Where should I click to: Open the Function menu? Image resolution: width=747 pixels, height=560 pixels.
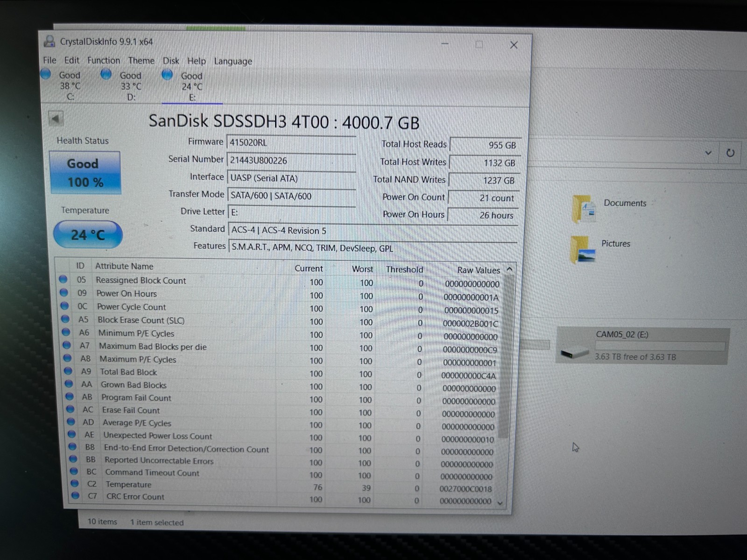click(103, 60)
